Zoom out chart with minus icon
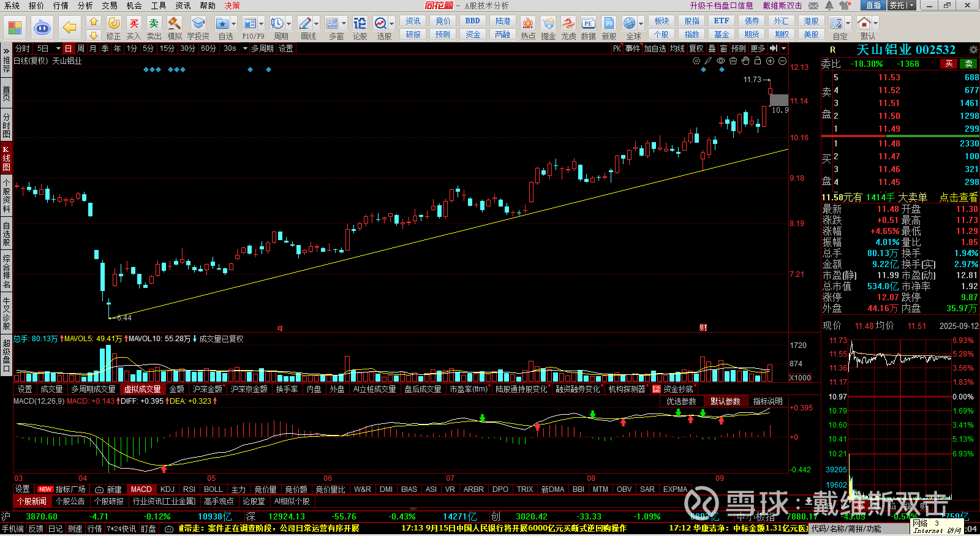 point(782,61)
